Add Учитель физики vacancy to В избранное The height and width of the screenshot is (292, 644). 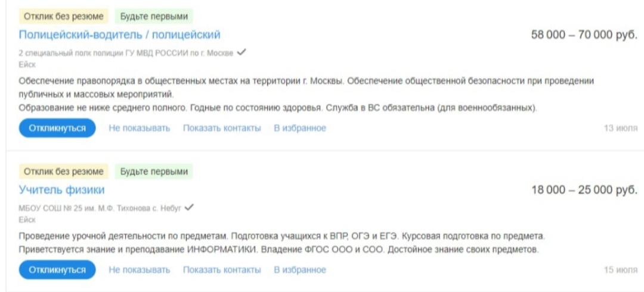click(x=300, y=270)
